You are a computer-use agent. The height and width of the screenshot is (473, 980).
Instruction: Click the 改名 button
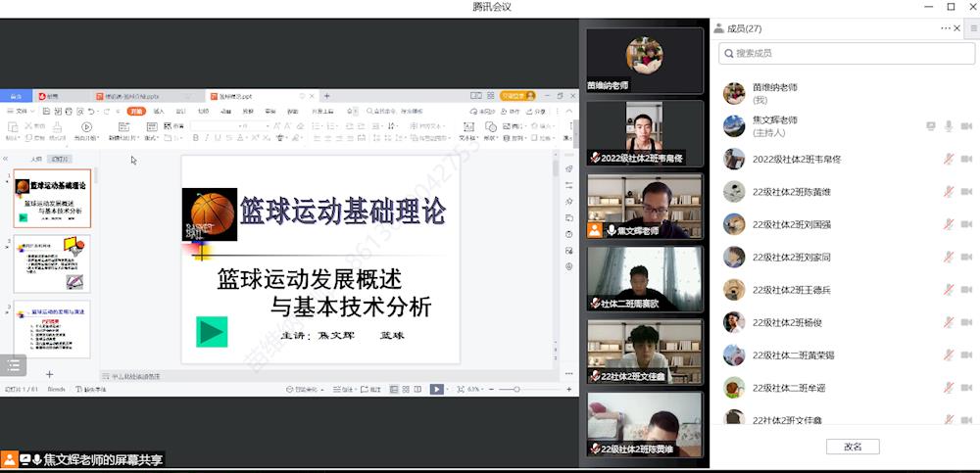[852, 447]
